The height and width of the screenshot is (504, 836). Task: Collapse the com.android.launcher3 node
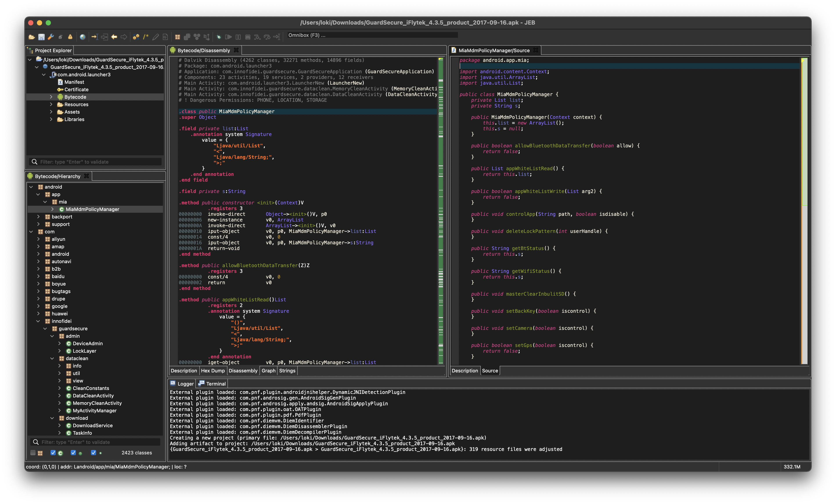(44, 75)
